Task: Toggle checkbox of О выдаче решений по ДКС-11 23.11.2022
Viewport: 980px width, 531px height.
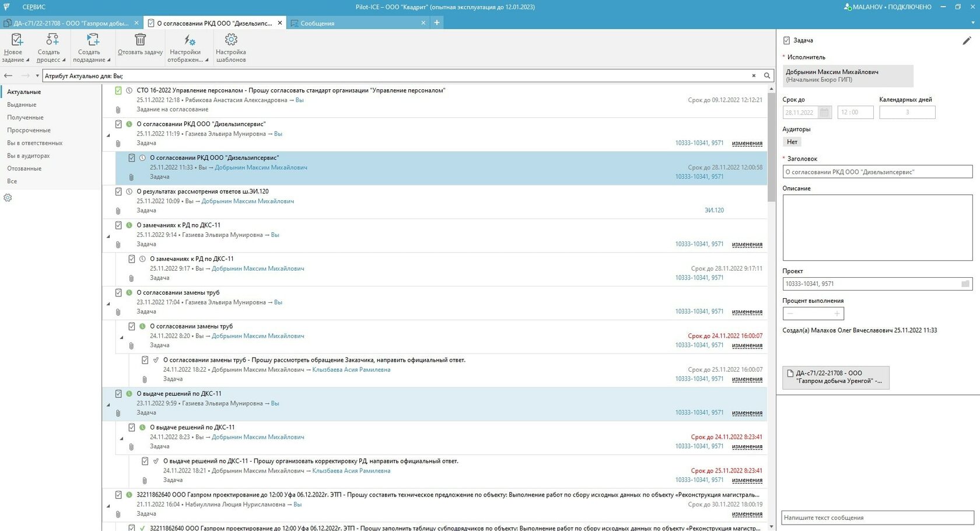Action: click(x=118, y=394)
